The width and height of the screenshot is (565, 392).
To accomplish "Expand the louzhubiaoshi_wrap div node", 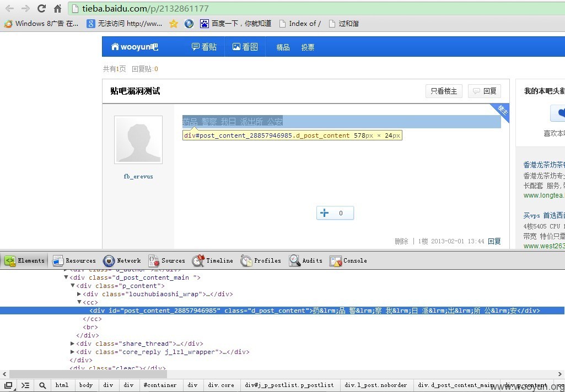I will pos(79,294).
